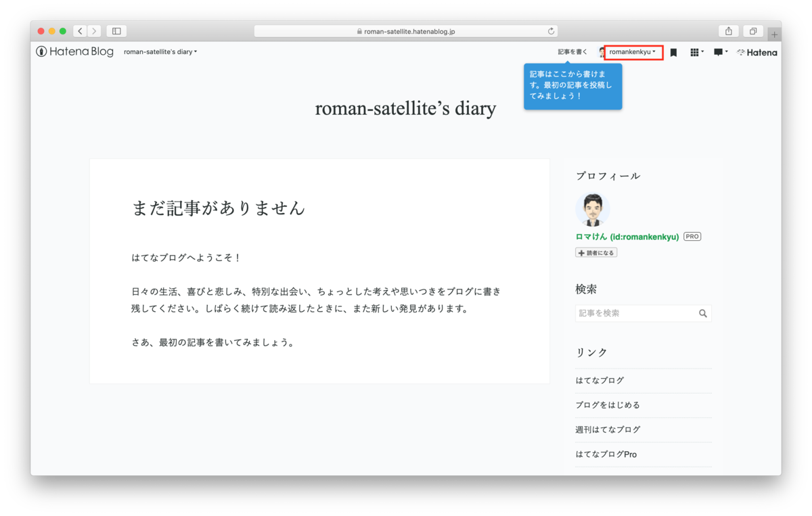Open the ブログをはじめる link

pyautogui.click(x=608, y=405)
